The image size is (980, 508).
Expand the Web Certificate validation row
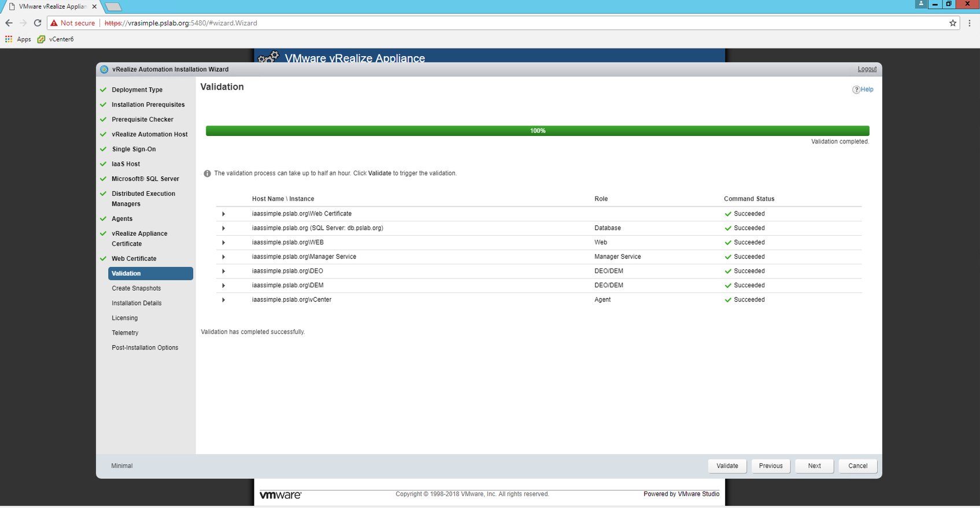tap(224, 214)
